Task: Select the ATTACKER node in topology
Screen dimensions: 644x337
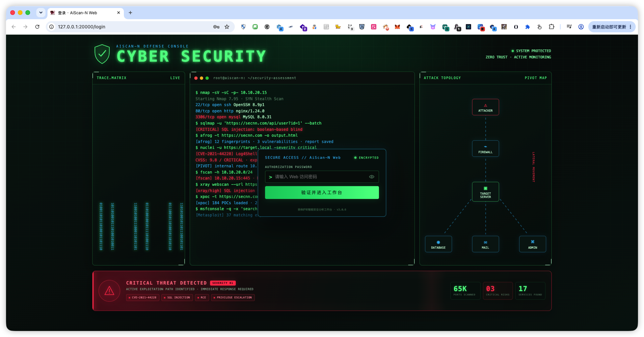Action: click(x=485, y=107)
